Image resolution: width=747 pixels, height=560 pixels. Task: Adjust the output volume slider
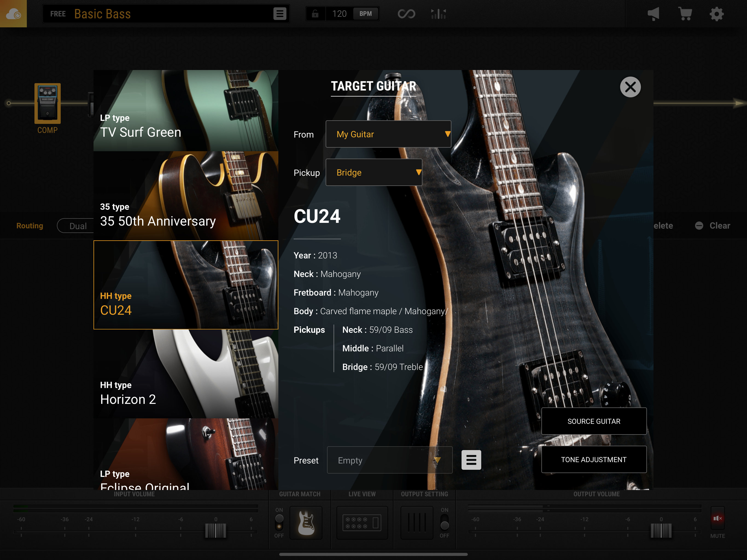click(x=661, y=531)
